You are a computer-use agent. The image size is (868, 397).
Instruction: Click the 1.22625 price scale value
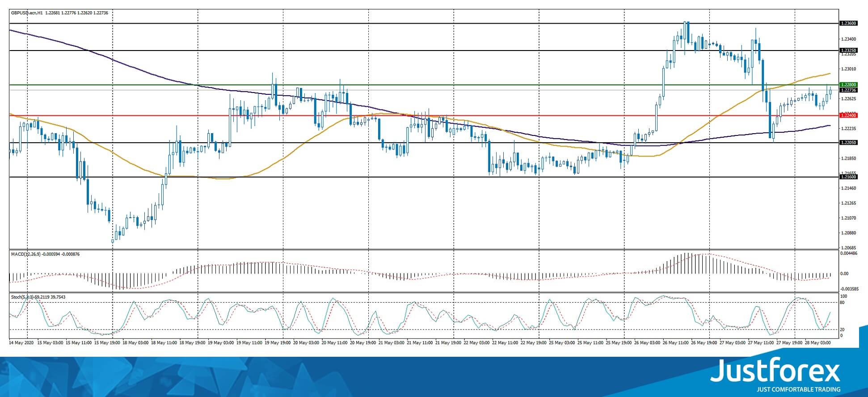pyautogui.click(x=848, y=99)
